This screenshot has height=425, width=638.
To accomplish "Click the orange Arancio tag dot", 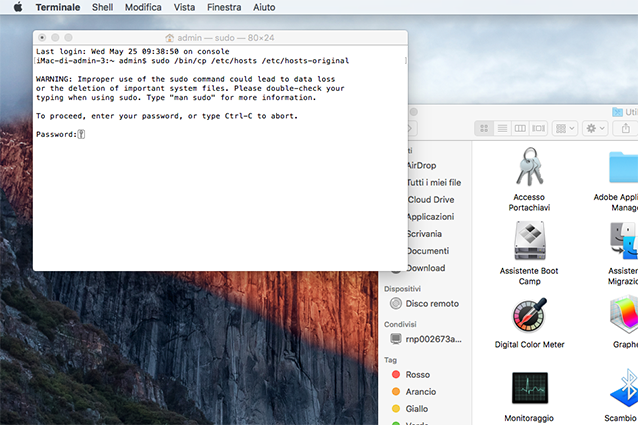I will click(395, 392).
